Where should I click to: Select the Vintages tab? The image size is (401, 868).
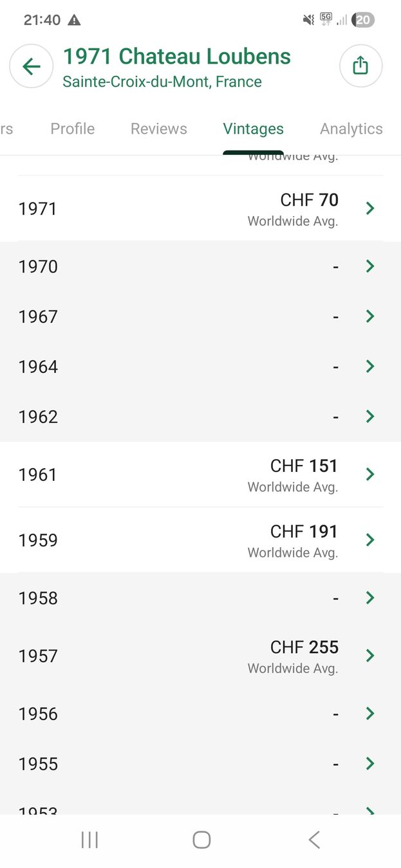(x=254, y=129)
